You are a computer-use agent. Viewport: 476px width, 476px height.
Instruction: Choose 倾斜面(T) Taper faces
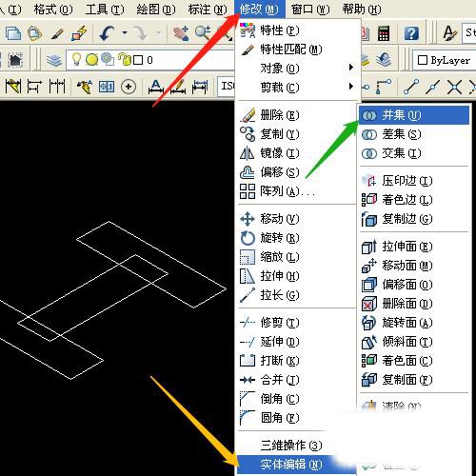[x=414, y=342]
